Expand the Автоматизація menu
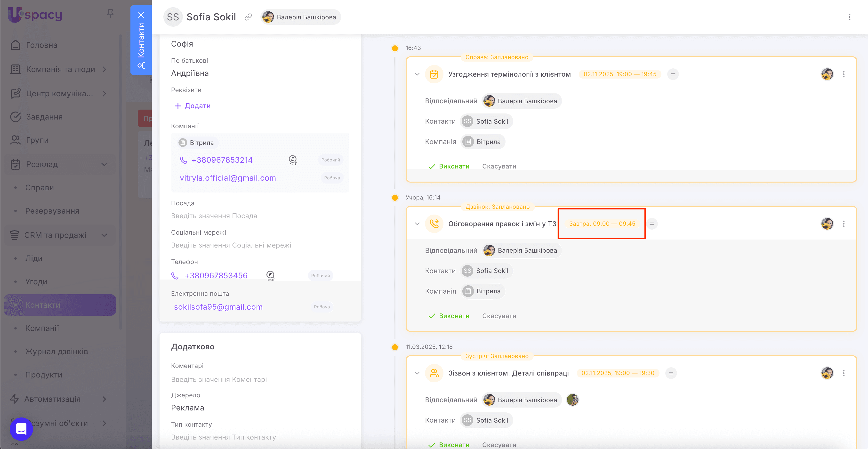868x449 pixels. pyautogui.click(x=104, y=399)
